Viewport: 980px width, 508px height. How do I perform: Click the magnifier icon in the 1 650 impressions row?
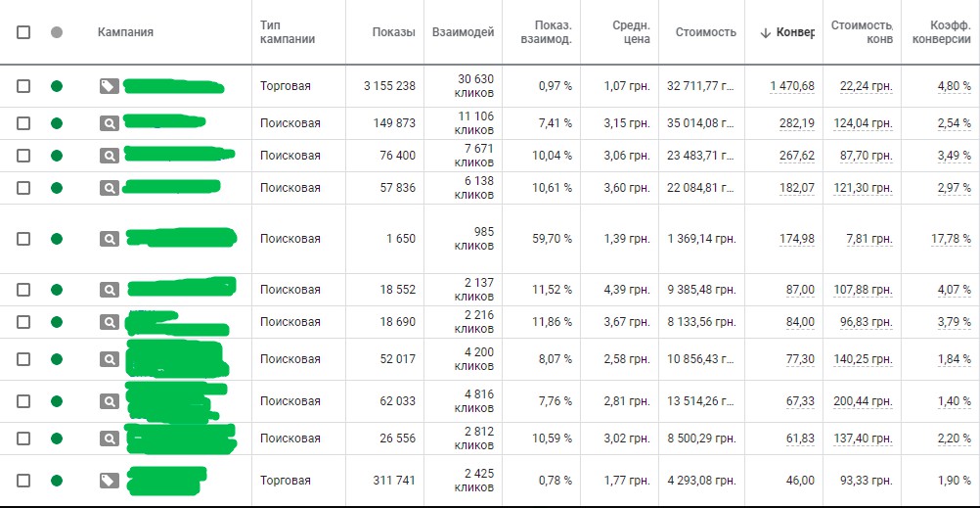(x=109, y=239)
